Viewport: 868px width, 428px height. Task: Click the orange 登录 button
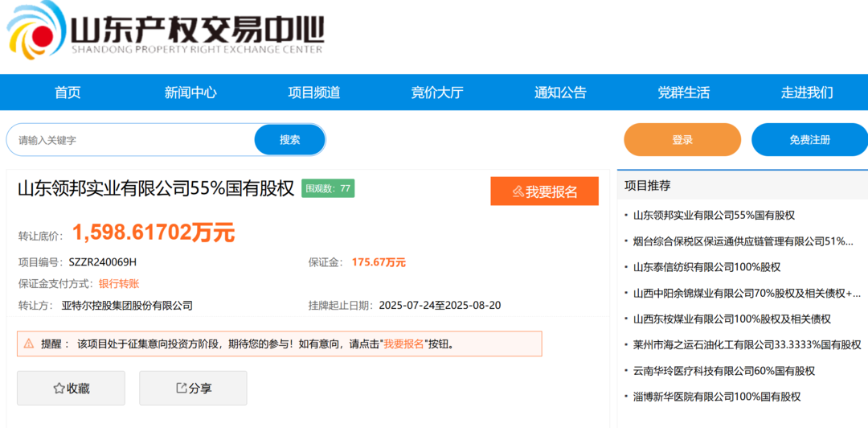click(x=682, y=140)
